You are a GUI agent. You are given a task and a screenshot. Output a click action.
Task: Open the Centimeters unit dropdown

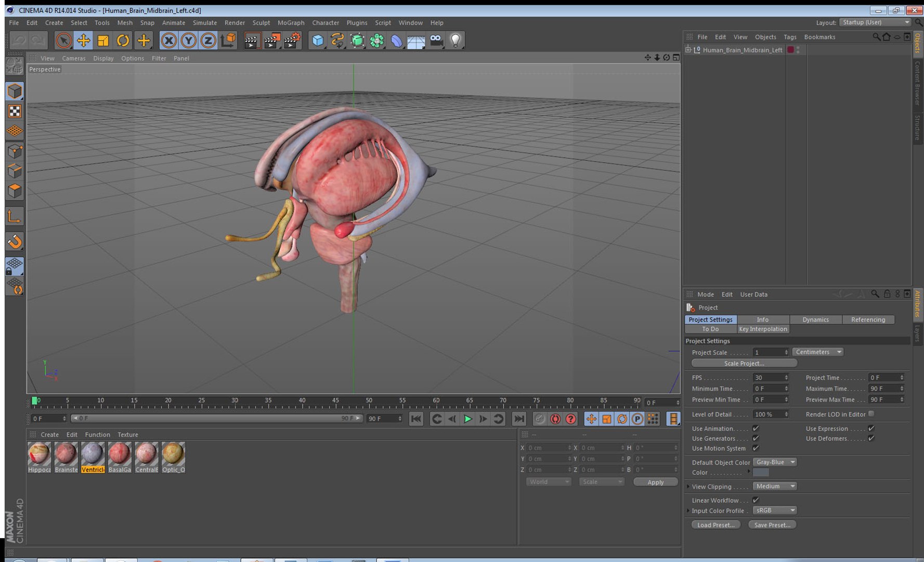click(x=818, y=352)
